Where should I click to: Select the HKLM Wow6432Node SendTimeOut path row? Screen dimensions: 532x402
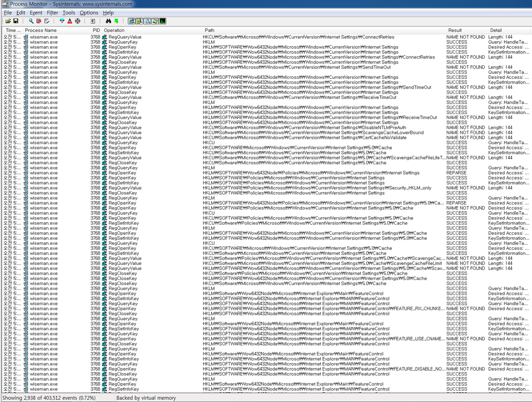[317, 87]
